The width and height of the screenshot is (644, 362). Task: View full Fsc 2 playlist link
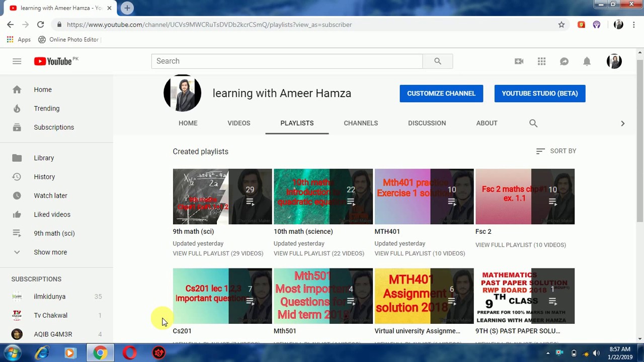coord(521,245)
